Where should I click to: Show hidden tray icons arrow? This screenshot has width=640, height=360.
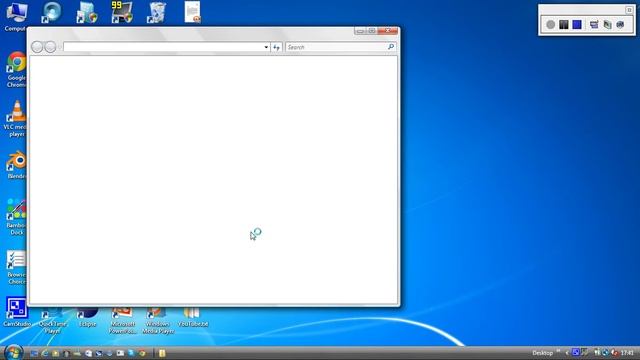click(x=567, y=353)
